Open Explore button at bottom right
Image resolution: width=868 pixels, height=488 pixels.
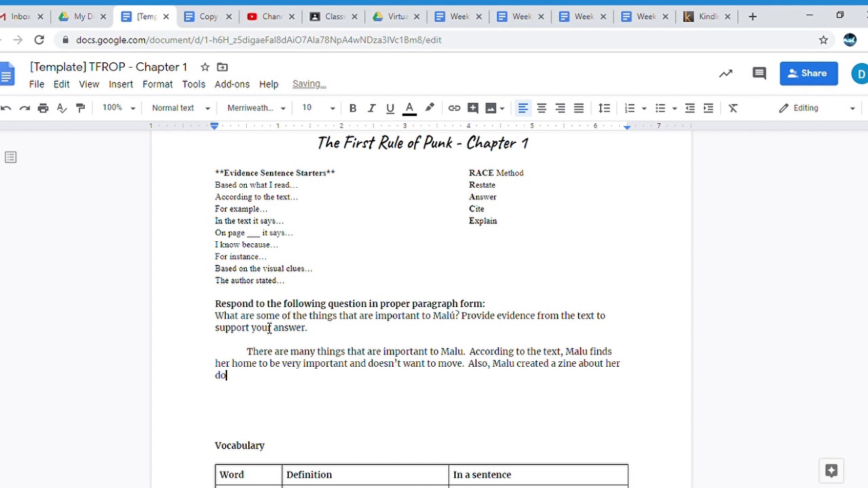pos(831,470)
